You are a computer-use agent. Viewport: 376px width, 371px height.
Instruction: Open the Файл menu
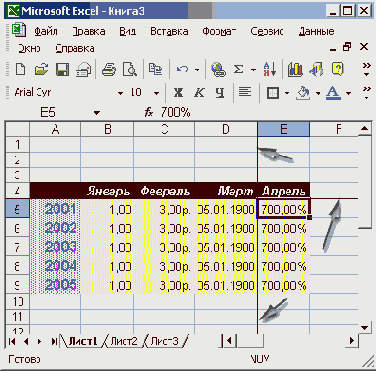(46, 31)
